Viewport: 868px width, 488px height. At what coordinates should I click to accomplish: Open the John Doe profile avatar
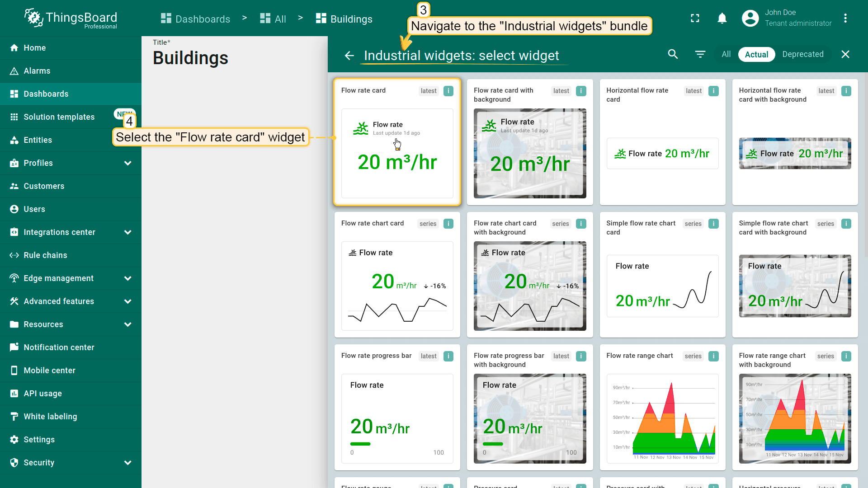click(x=750, y=18)
